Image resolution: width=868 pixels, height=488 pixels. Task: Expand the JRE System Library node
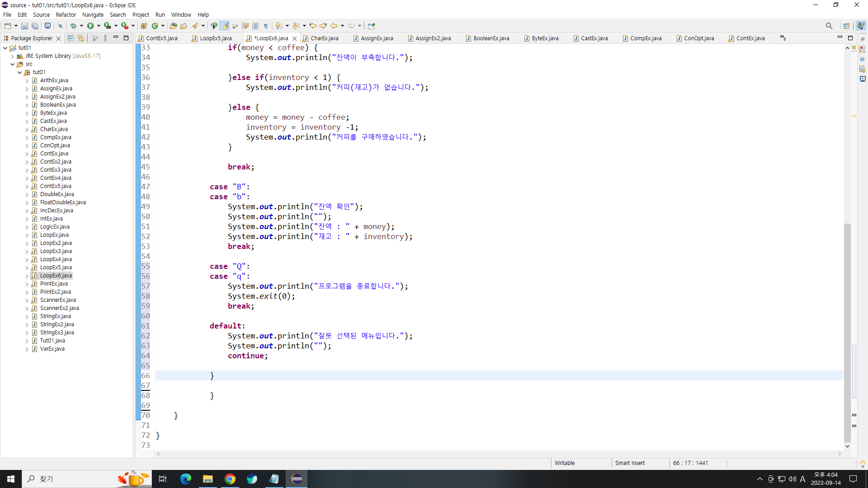coord(12,56)
